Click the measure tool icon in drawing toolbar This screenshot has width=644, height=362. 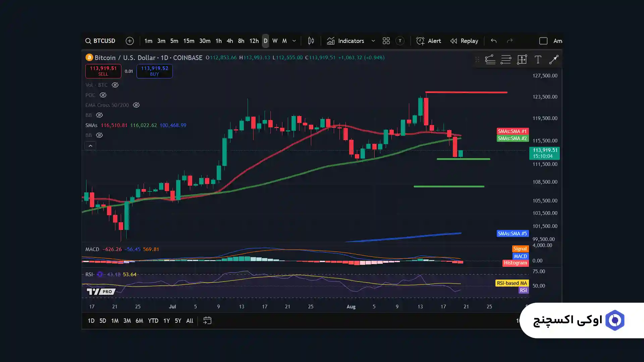pos(522,60)
